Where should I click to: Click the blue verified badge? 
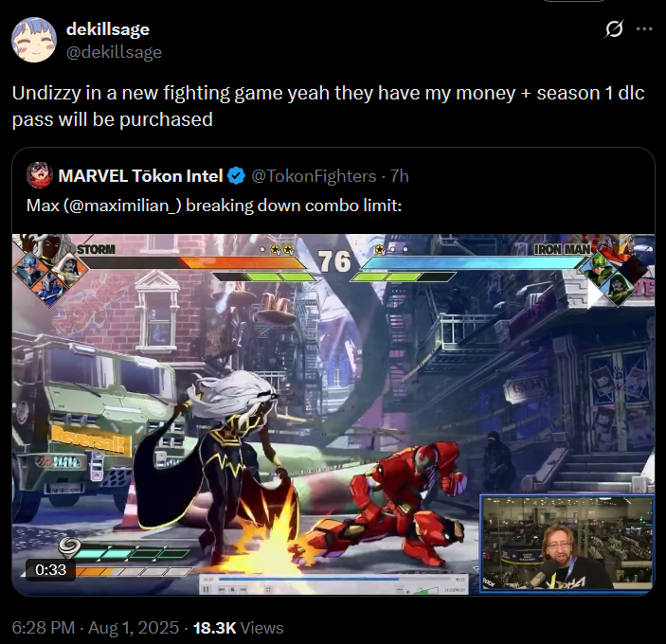[236, 176]
